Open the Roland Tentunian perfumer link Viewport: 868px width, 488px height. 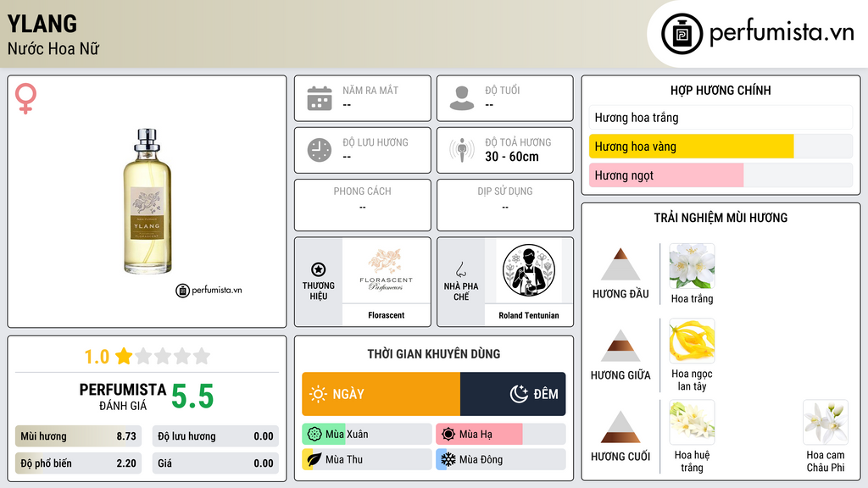tap(529, 315)
